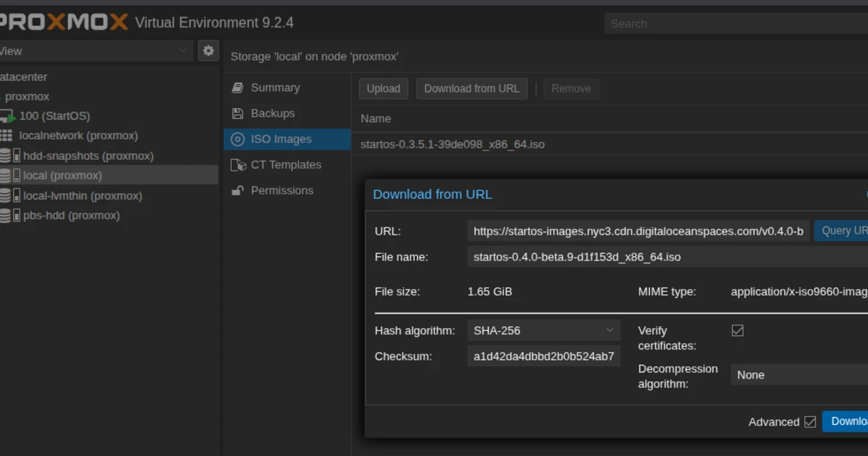This screenshot has width=868, height=456.
Task: Open the Backups tab
Action: [x=287, y=114]
